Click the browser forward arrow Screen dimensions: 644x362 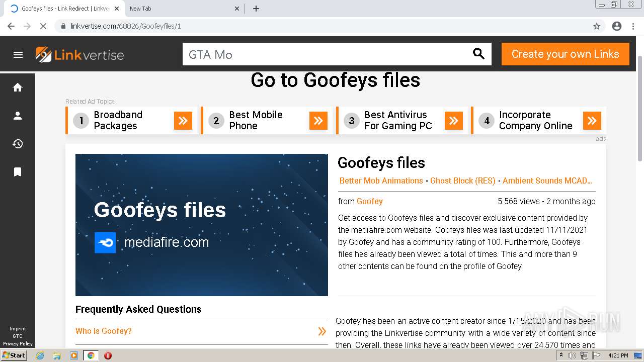click(x=27, y=26)
